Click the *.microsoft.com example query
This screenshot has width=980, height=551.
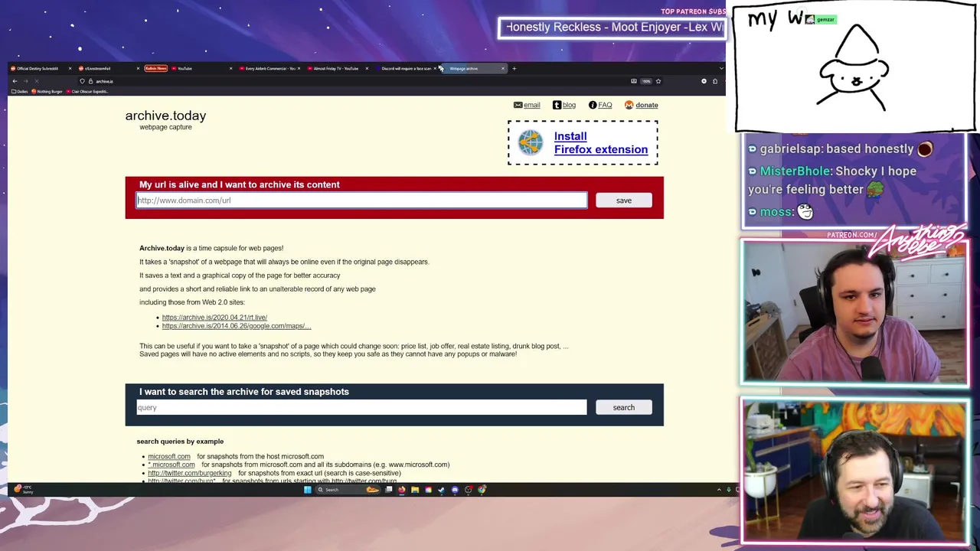coord(171,465)
